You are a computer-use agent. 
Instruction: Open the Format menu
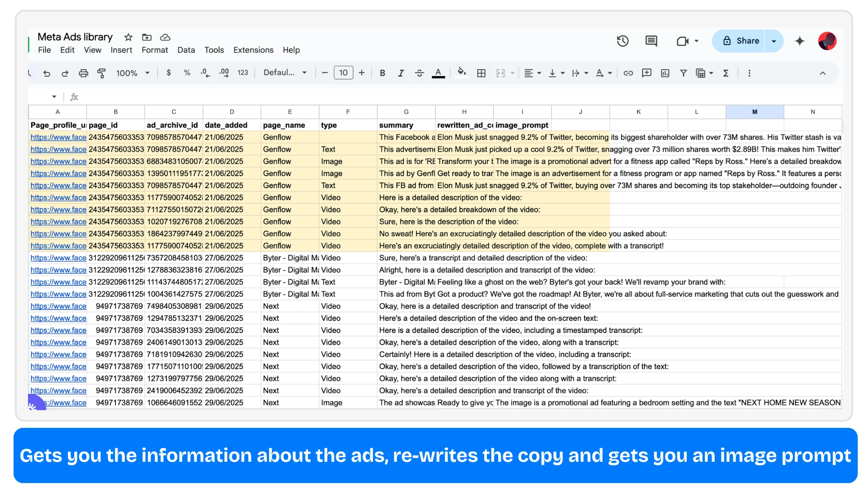point(155,50)
